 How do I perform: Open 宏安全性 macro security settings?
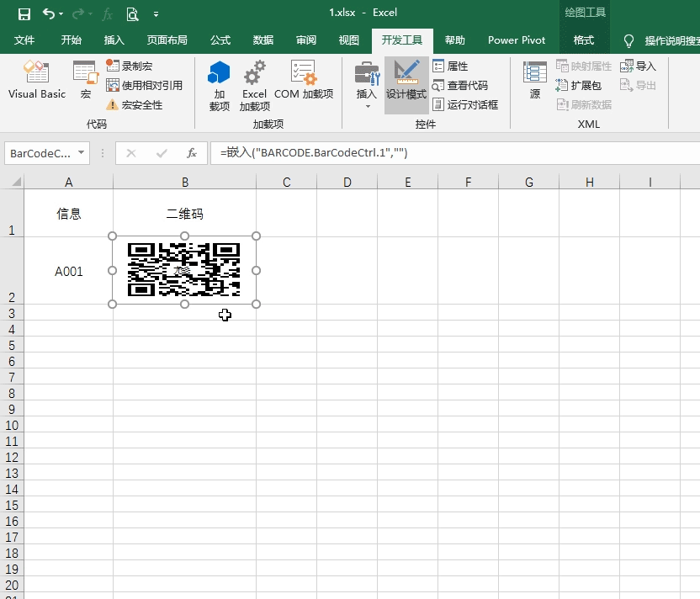[135, 105]
